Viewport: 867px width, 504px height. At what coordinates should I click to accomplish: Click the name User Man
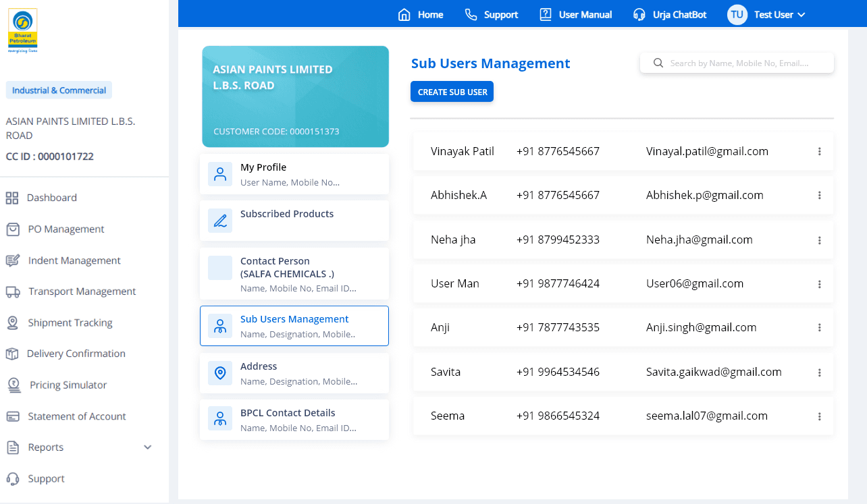(x=455, y=283)
